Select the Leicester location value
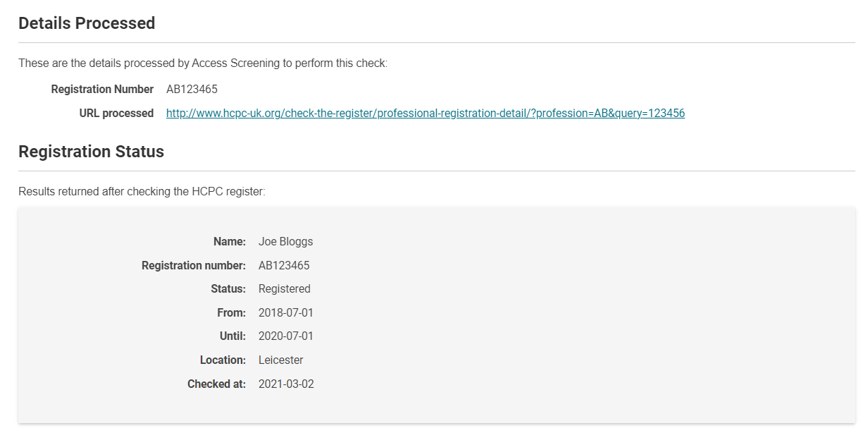 (280, 360)
